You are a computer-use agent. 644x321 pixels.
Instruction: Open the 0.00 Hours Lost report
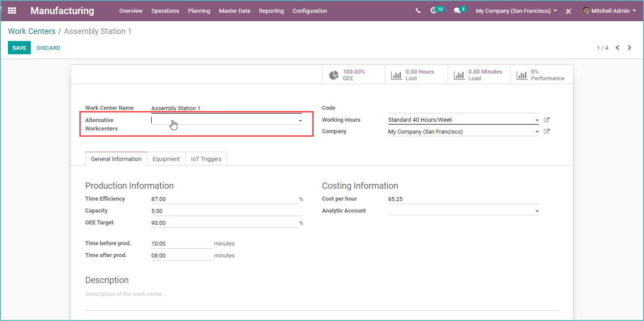tap(416, 74)
